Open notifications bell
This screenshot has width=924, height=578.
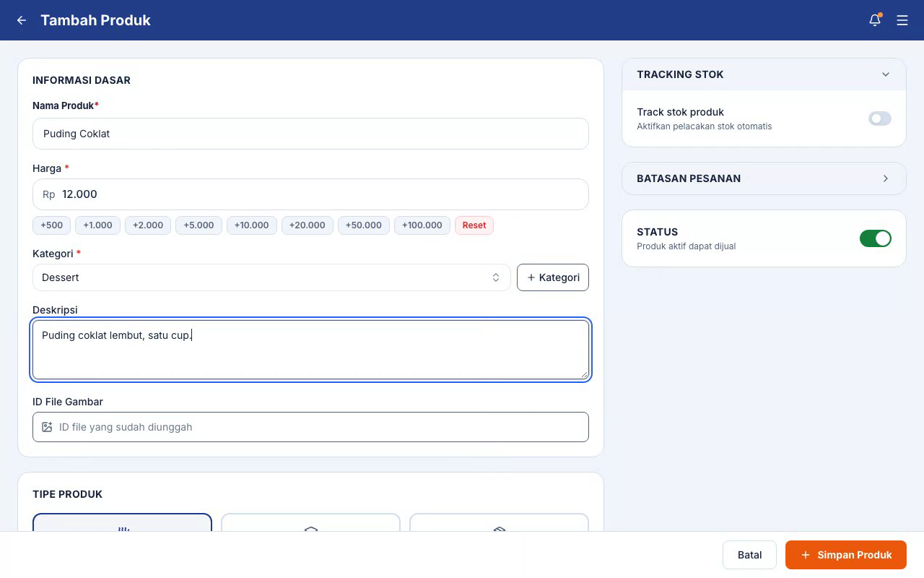pyautogui.click(x=875, y=20)
